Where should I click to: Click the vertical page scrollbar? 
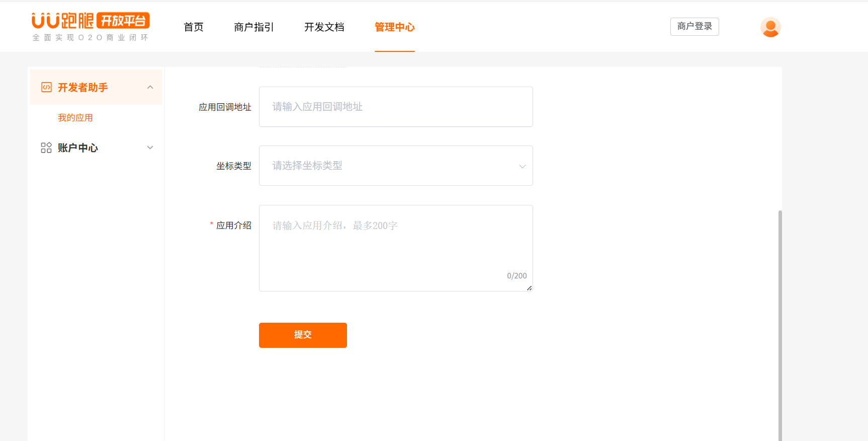(x=780, y=325)
